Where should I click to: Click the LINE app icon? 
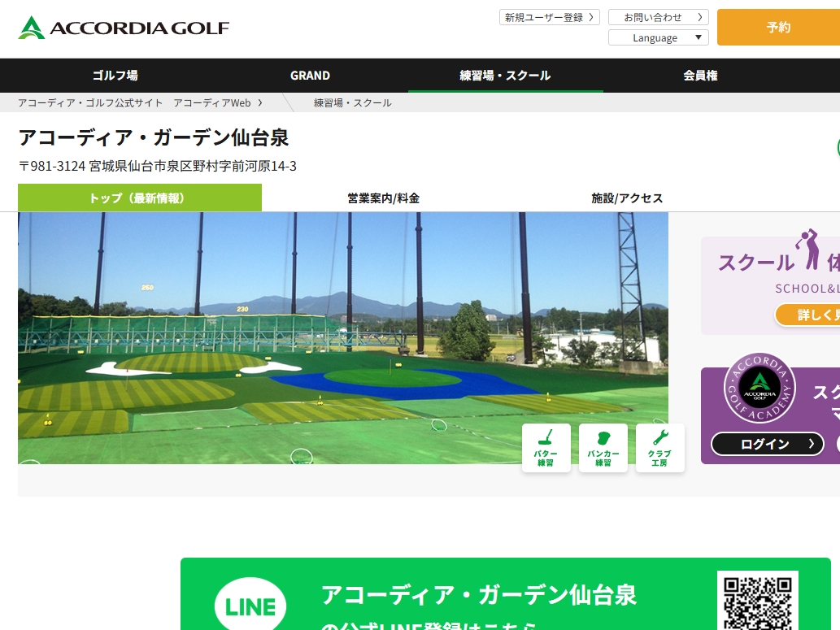250,605
